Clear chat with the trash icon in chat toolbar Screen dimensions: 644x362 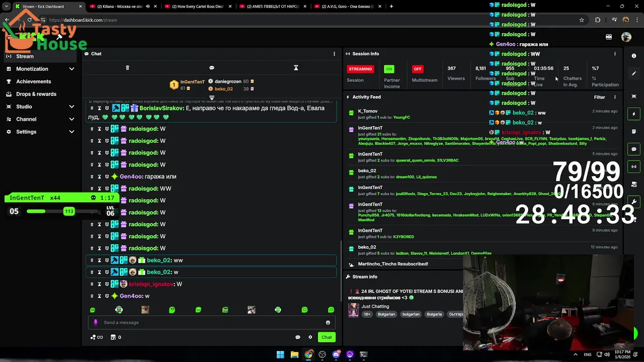127,68
